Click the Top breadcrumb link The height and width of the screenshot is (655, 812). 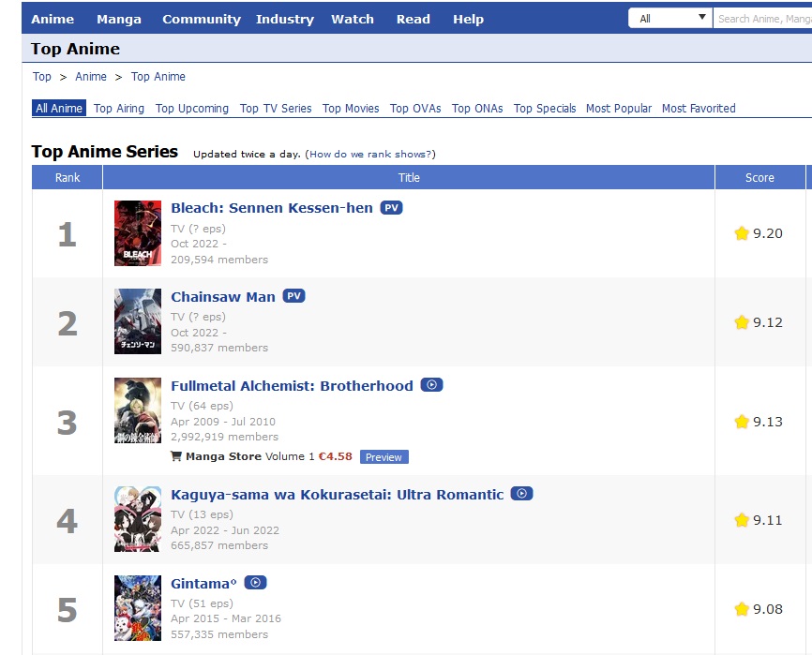[42, 77]
